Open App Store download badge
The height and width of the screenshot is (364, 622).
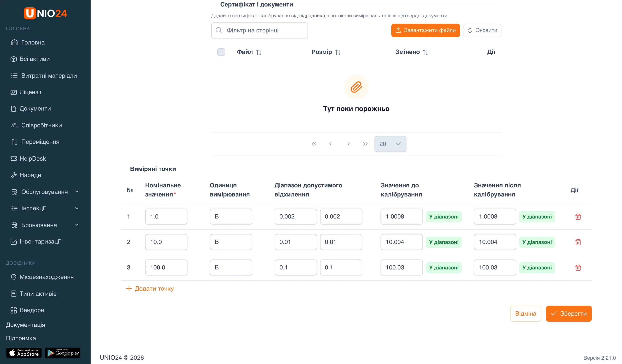pyautogui.click(x=24, y=353)
